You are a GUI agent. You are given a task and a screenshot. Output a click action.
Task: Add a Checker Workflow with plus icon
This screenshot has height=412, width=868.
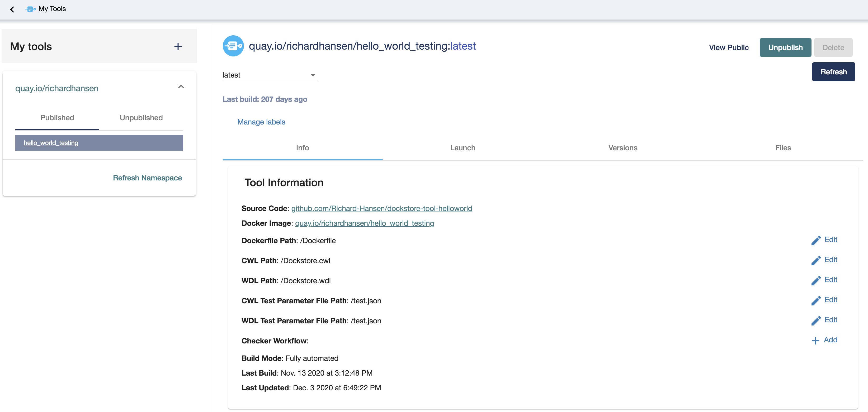pos(815,341)
